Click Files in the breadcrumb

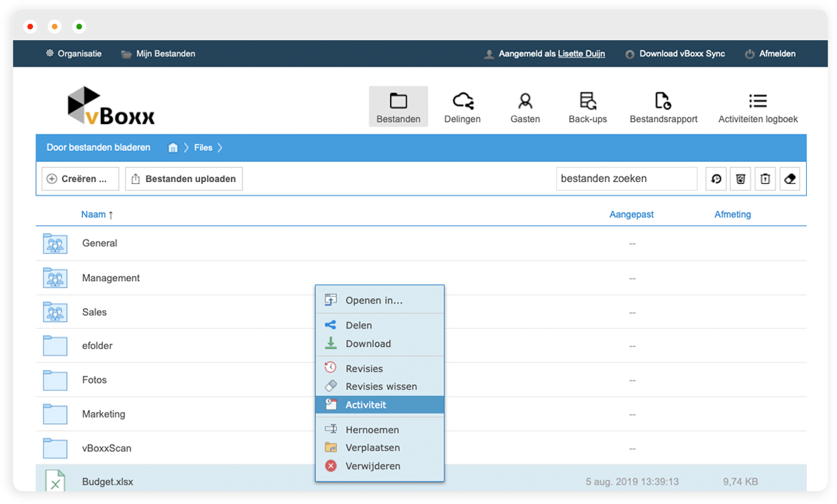coord(203,148)
